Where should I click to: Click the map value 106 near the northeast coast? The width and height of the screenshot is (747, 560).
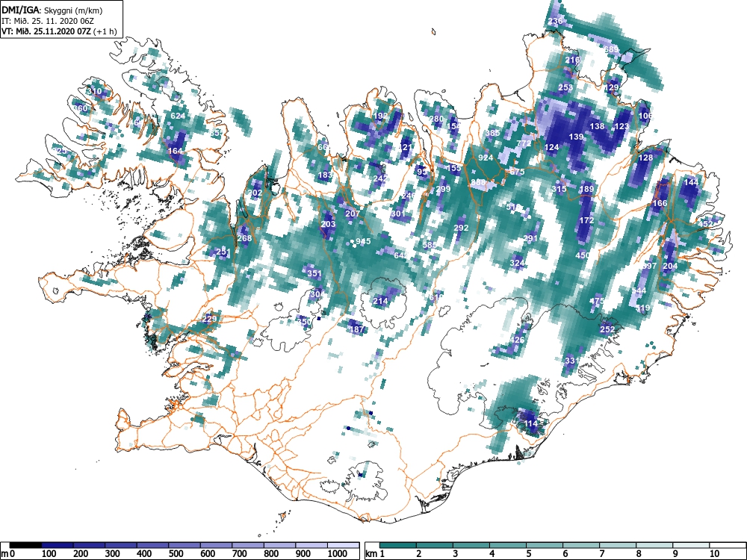[x=645, y=116]
